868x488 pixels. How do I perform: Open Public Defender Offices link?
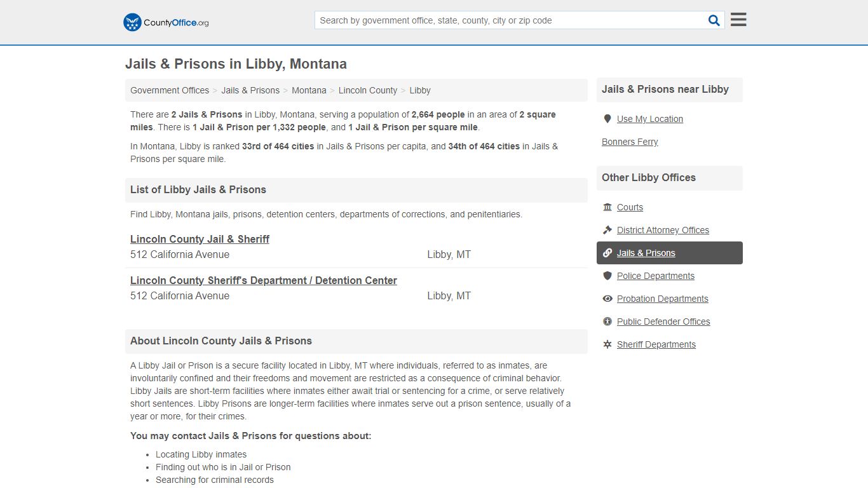point(663,322)
